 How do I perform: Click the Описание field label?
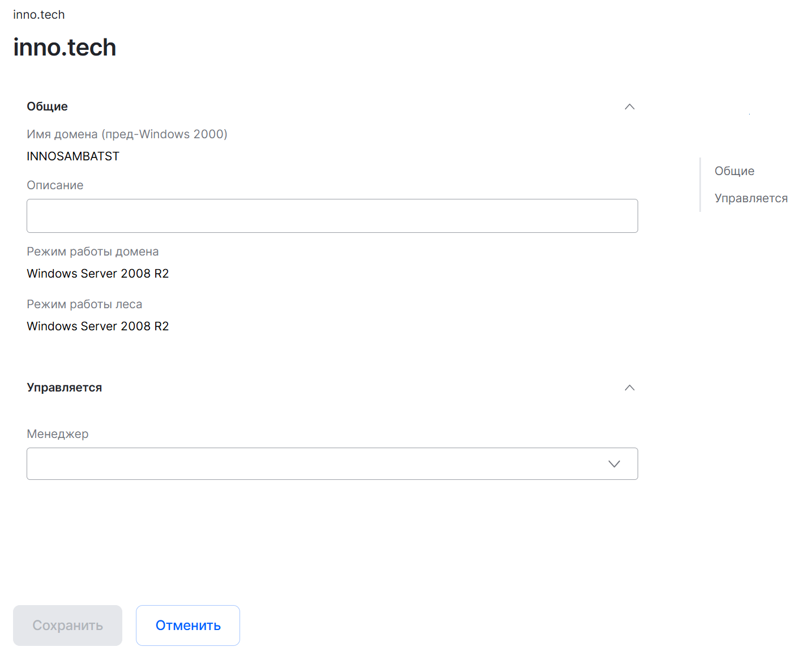(x=55, y=185)
